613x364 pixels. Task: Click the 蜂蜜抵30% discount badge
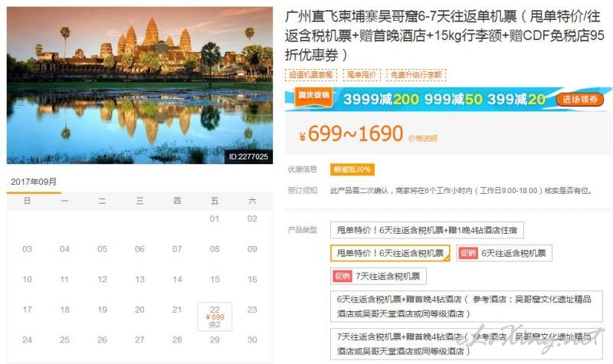pyautogui.click(x=352, y=169)
